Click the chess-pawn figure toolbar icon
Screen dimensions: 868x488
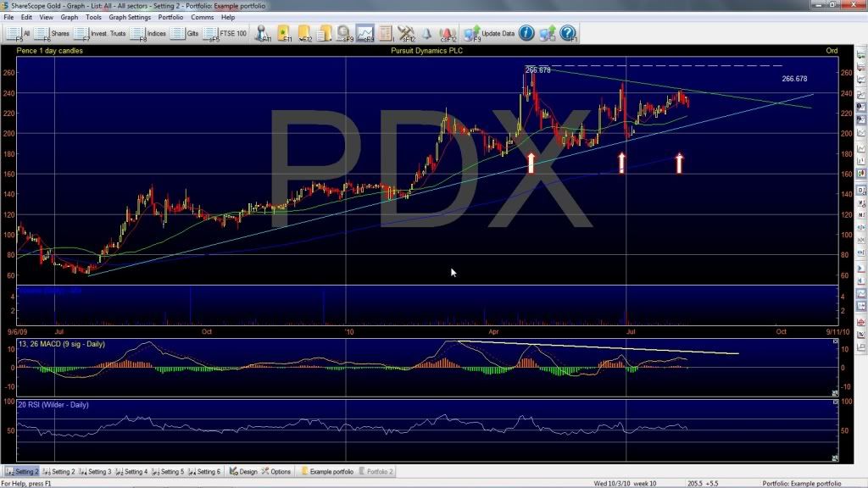[x=263, y=34]
